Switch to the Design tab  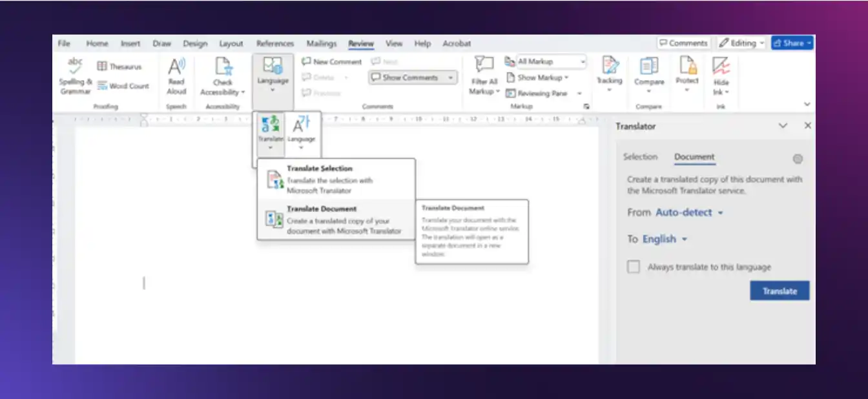coord(195,43)
